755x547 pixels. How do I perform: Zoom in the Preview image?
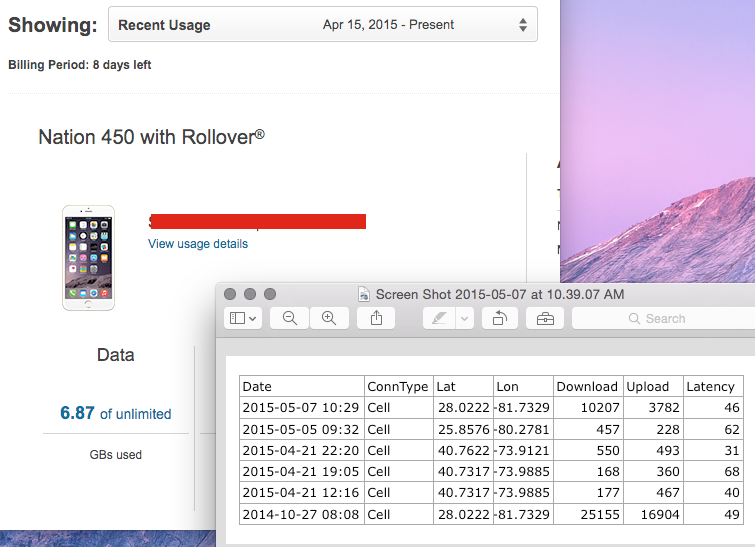click(x=329, y=318)
